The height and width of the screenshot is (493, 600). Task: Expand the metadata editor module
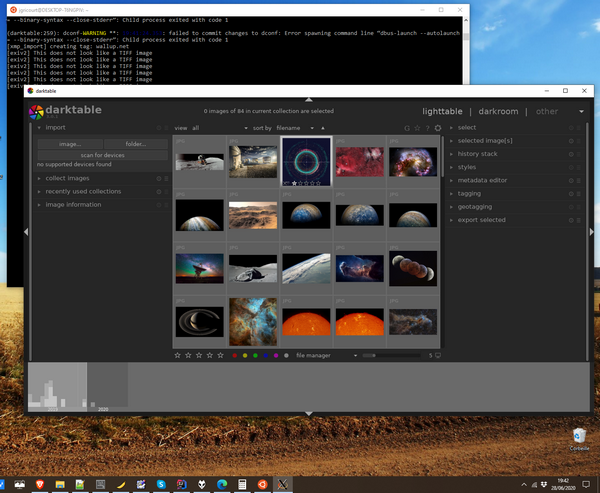click(451, 180)
